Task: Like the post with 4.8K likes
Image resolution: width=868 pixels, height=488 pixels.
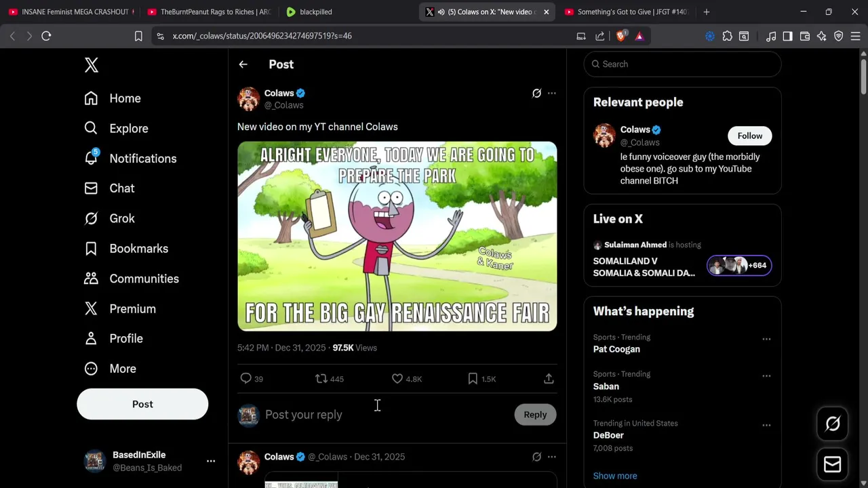Action: 407,379
